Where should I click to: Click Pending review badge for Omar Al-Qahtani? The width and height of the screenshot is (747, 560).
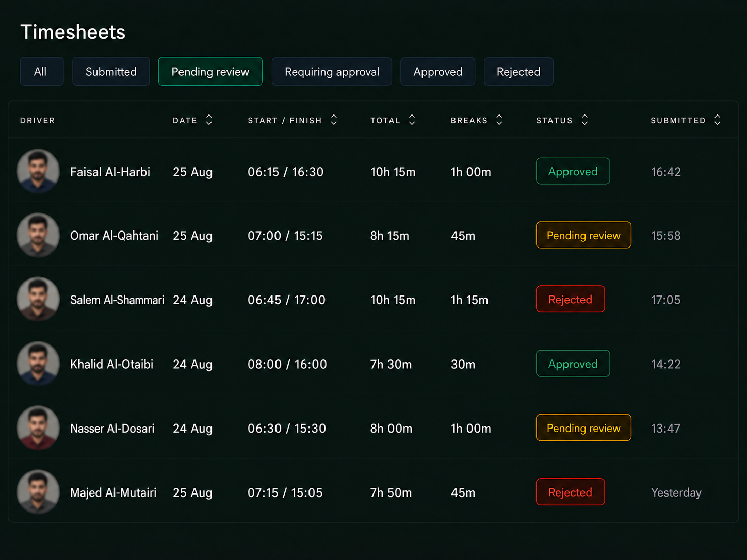(x=583, y=235)
